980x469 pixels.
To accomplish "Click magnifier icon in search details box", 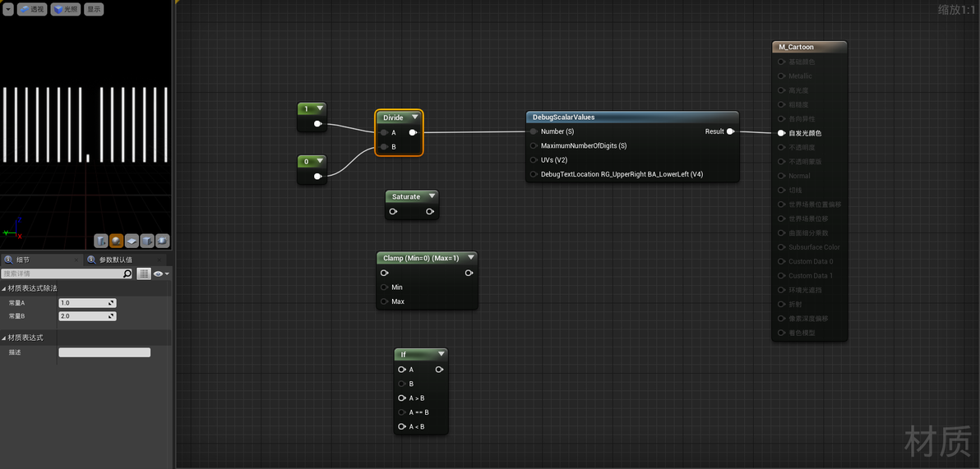I will pyautogui.click(x=127, y=274).
